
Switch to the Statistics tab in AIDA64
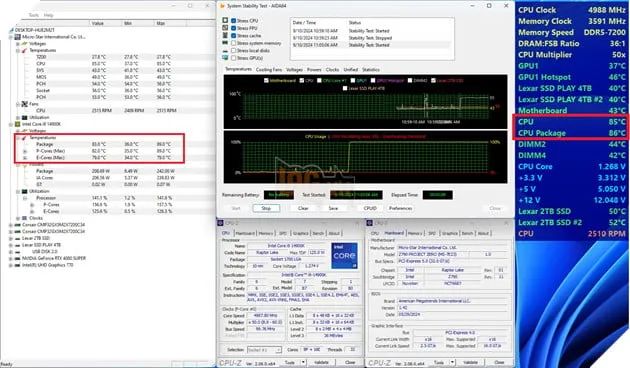tap(370, 70)
